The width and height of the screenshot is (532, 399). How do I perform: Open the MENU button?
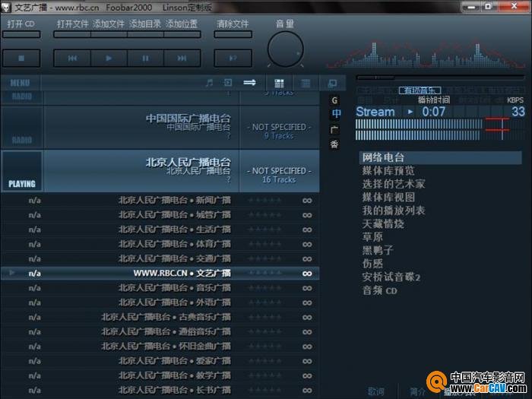(20, 83)
